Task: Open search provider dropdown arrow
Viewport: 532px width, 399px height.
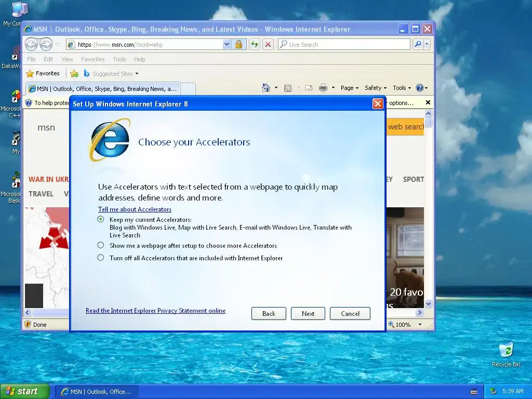Action: [427, 44]
